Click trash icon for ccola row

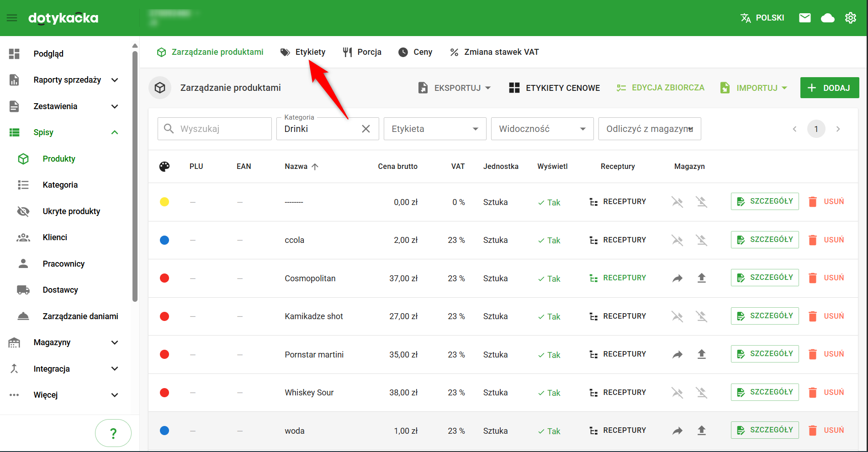(x=813, y=240)
